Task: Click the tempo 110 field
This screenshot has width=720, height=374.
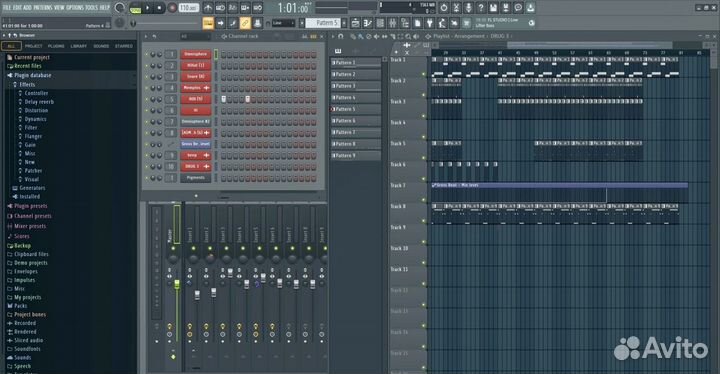Action: 189,8
